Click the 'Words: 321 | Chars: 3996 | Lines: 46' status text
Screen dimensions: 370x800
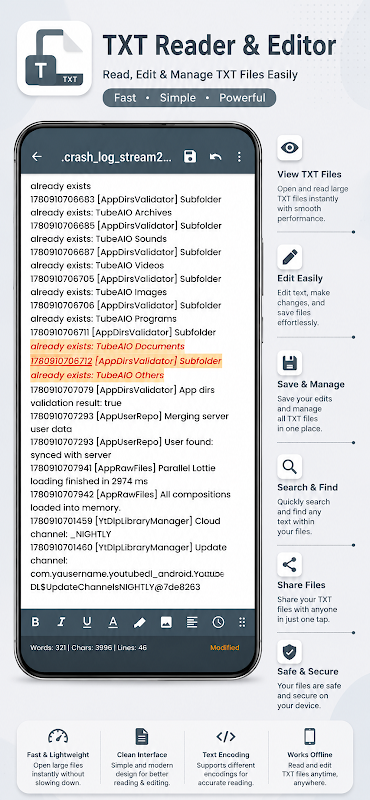pyautogui.click(x=88, y=647)
